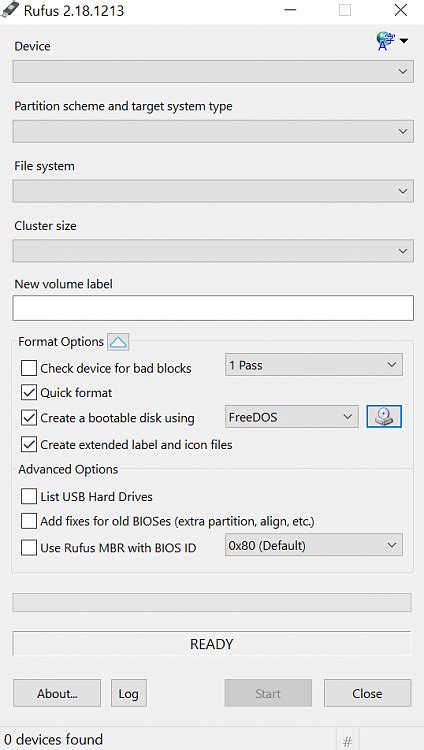Collapse Format Options with the triangle icon

118,342
